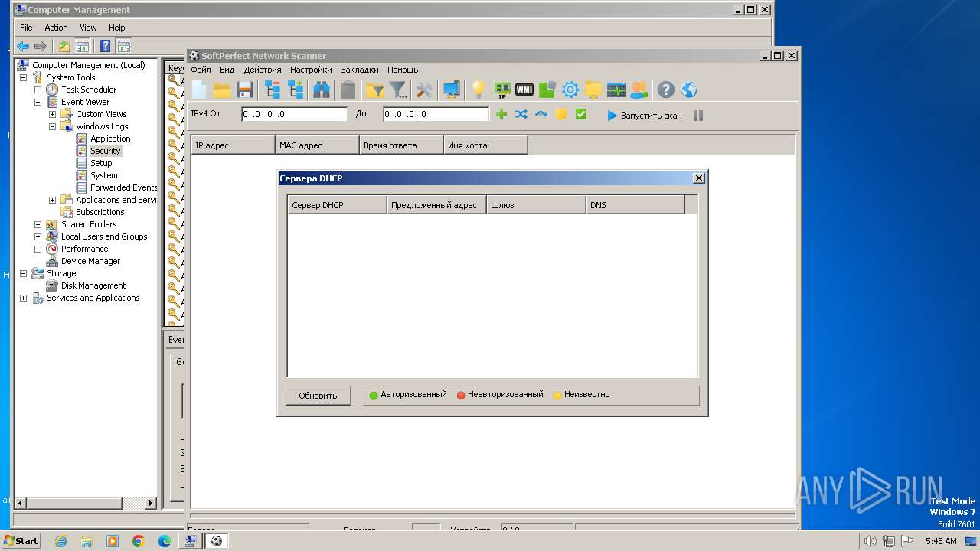Click the IPv4 От address field
980x551 pixels.
294,114
